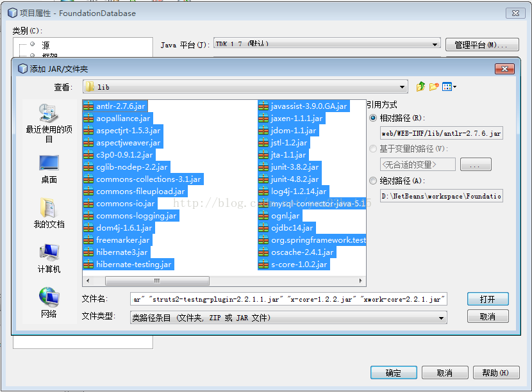Viewport: 532px width, 392px height.
Task: Click the relative path text field
Action: coord(442,133)
